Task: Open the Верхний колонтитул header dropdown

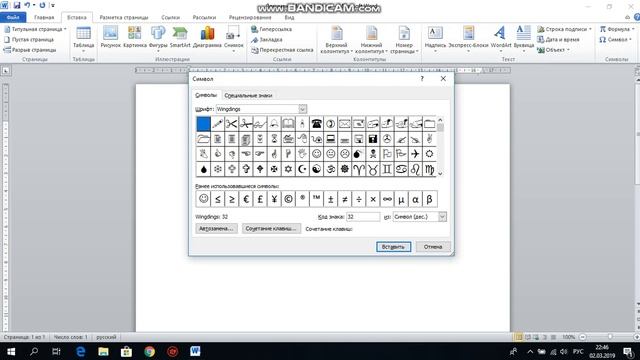Action: point(336,40)
